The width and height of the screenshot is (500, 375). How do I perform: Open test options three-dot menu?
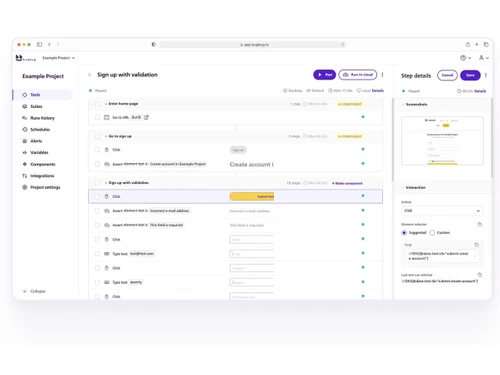[x=382, y=75]
